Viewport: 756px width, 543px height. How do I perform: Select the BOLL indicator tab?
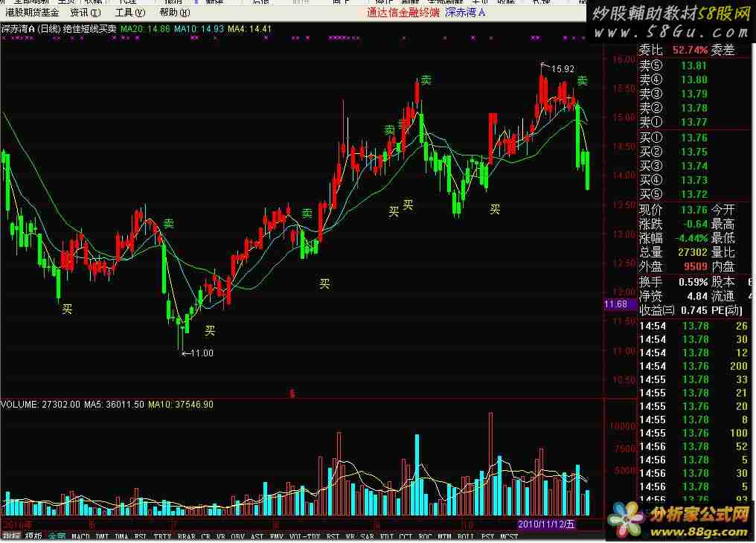coord(466,536)
